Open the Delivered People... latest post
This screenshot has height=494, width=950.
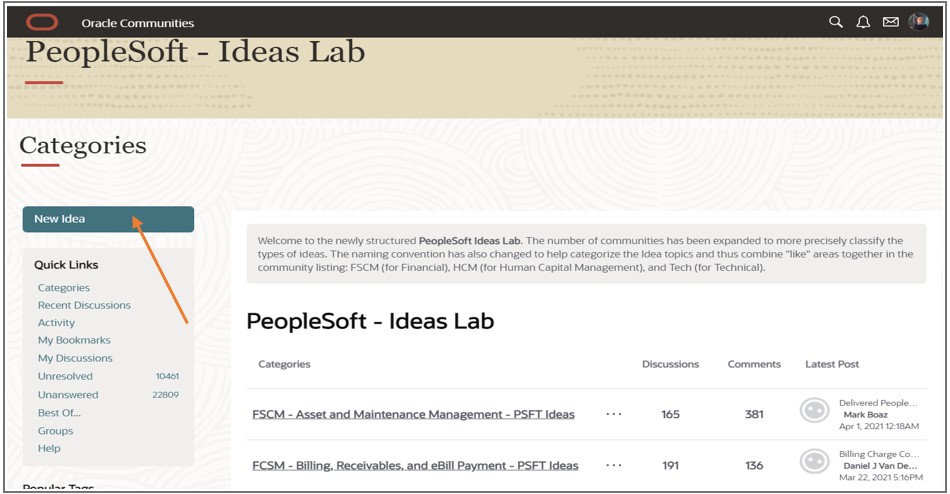[x=877, y=402]
